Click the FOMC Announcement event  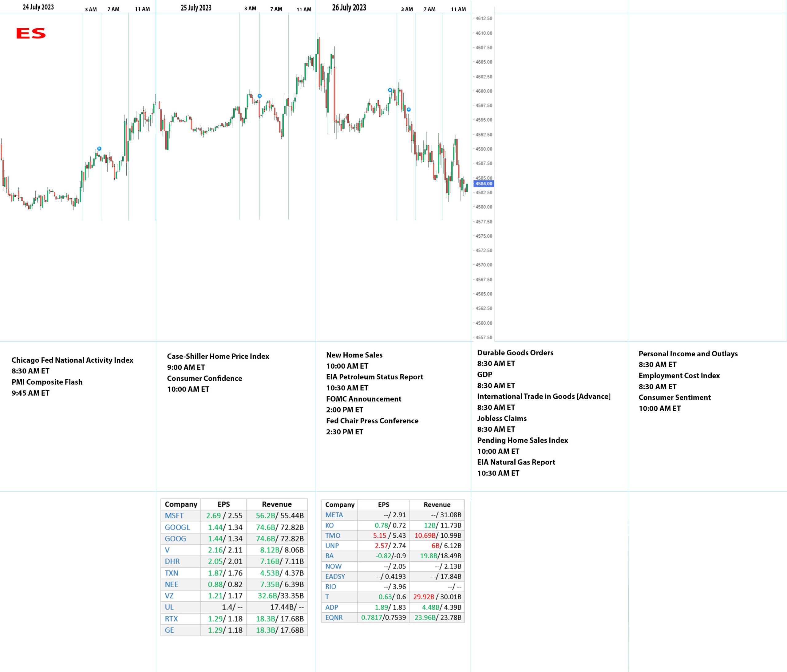pyautogui.click(x=363, y=399)
